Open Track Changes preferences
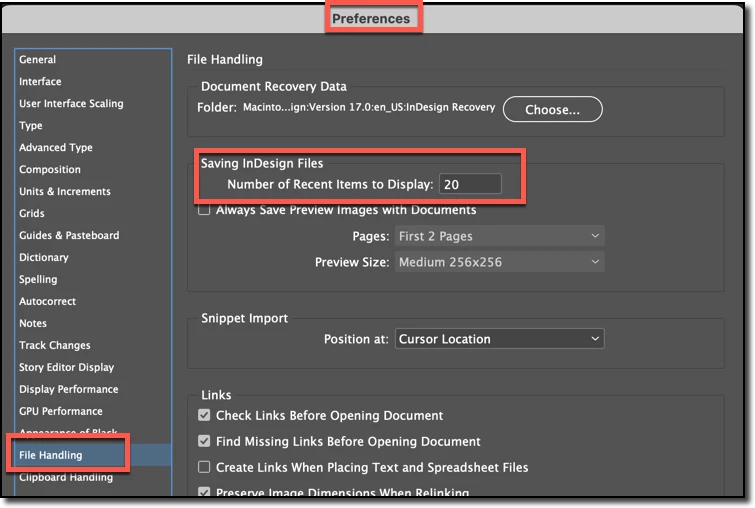 (x=55, y=345)
